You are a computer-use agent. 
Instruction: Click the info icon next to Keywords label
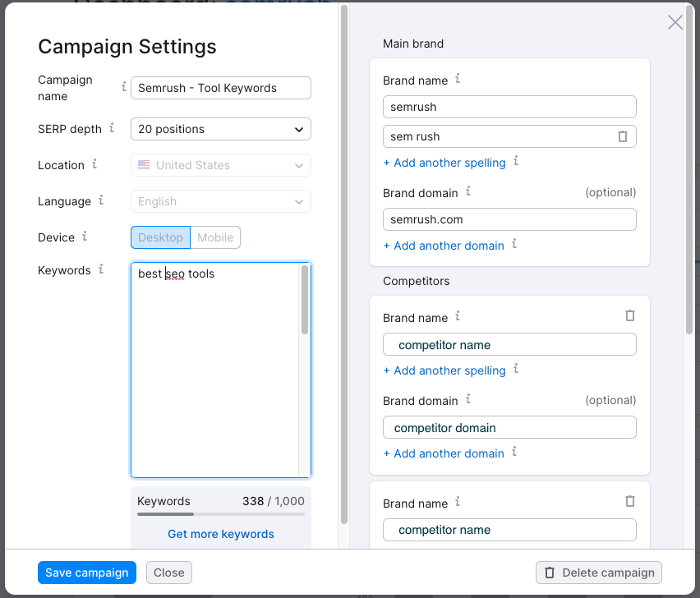(x=101, y=269)
